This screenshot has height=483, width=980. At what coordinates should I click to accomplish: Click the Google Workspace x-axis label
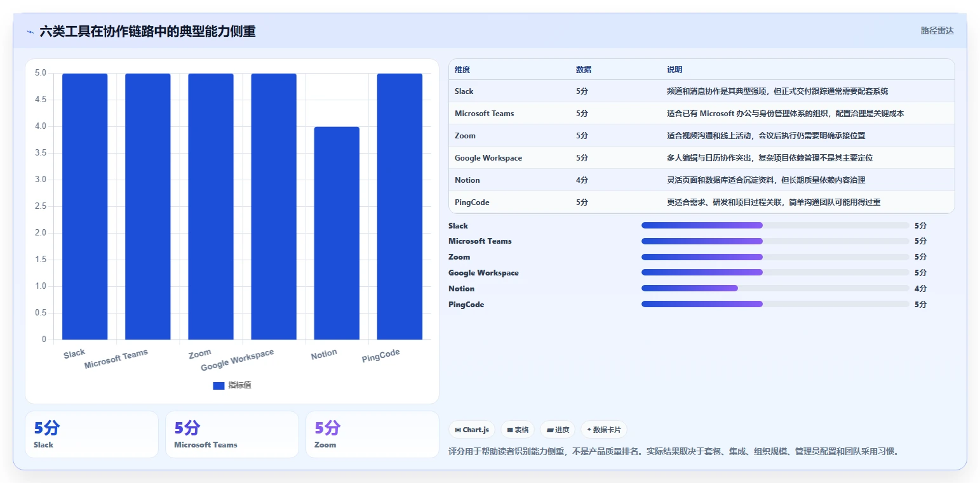pyautogui.click(x=238, y=361)
